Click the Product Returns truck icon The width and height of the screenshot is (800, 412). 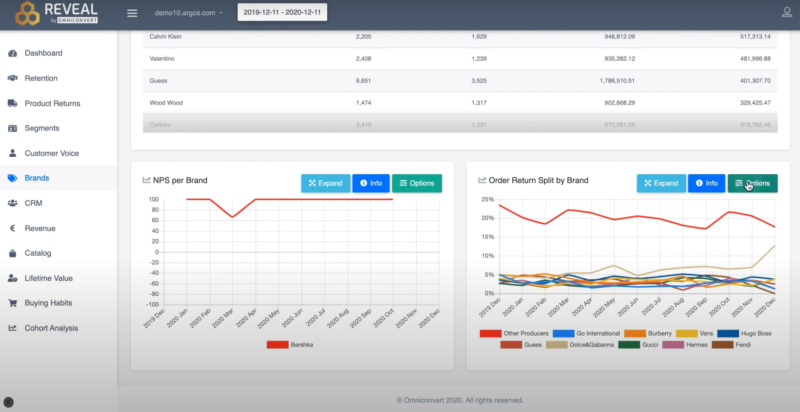tap(13, 103)
